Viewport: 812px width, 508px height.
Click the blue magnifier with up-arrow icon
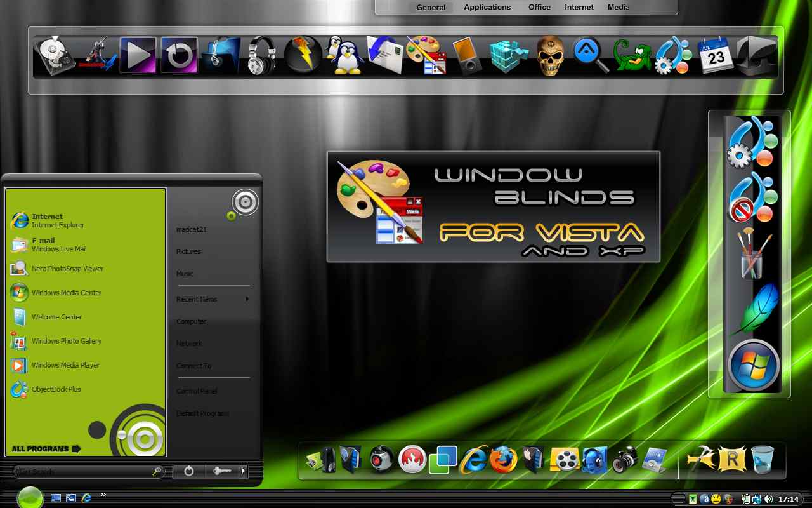[x=591, y=55]
